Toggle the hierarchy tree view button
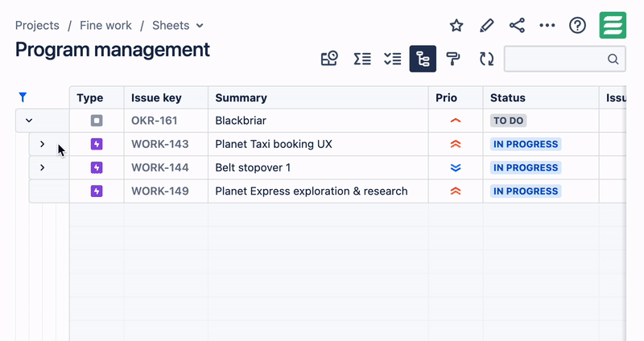Viewport: 644px width, 341px height. click(x=423, y=59)
